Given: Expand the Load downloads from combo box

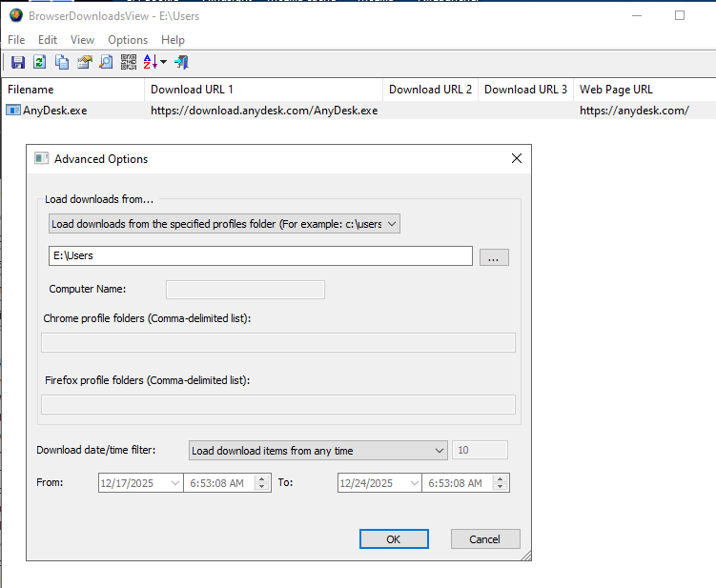Looking at the screenshot, I should (224, 224).
